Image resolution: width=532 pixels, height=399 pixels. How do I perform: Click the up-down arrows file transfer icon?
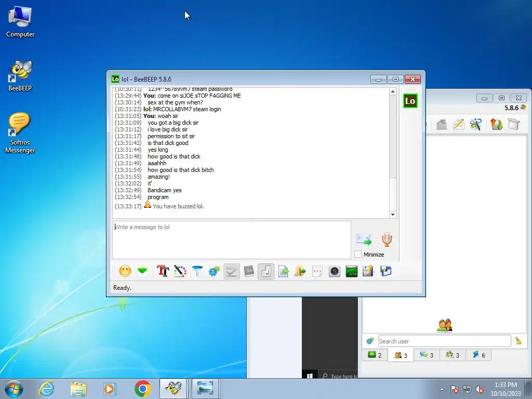click(x=496, y=124)
